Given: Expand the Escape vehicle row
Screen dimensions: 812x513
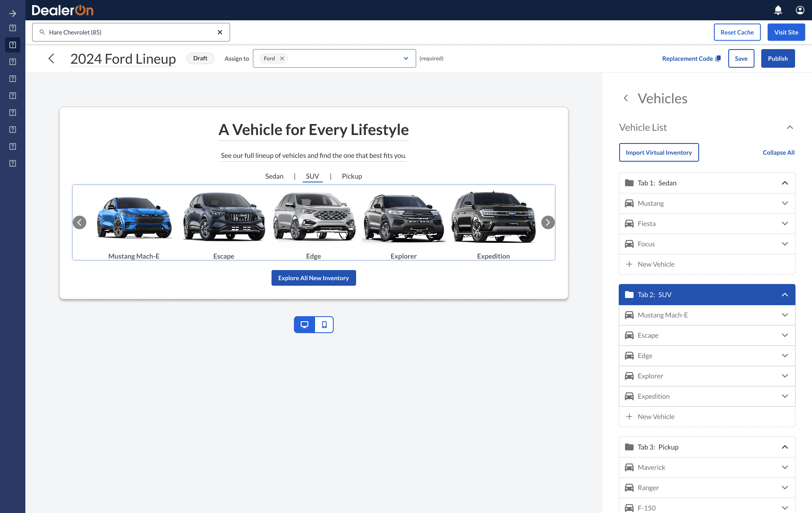Looking at the screenshot, I should (785, 335).
